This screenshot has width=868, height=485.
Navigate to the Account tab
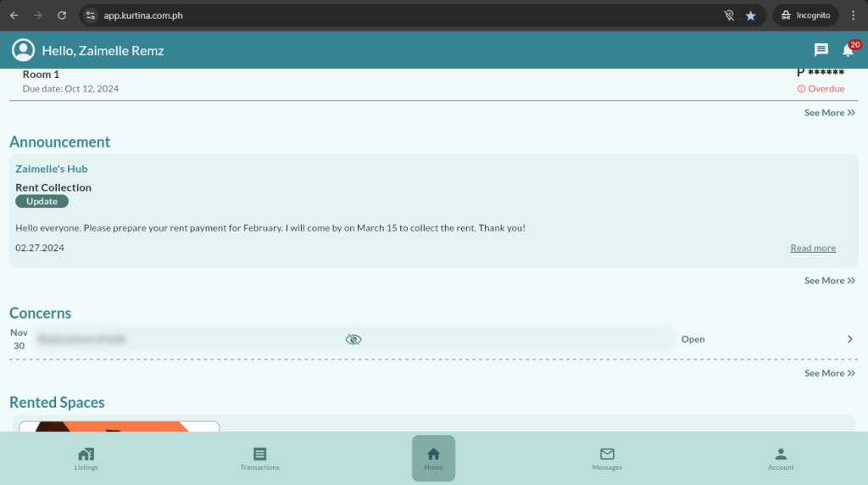click(781, 458)
